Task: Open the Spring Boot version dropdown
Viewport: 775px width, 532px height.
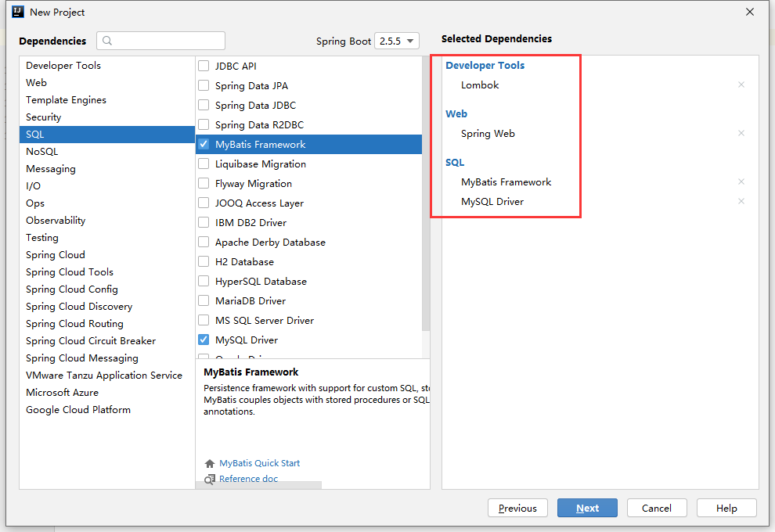Action: [397, 41]
